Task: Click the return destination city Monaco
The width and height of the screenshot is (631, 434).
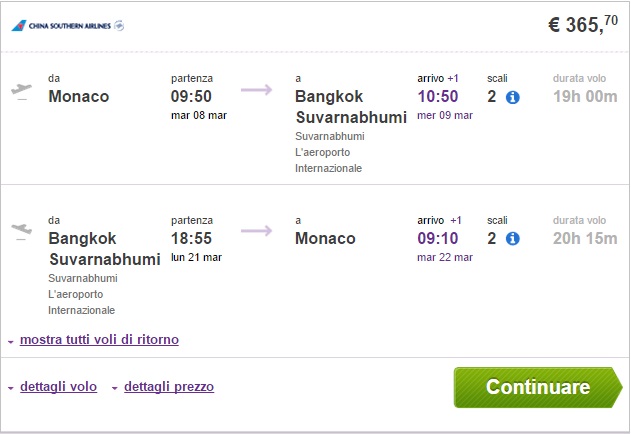Action: 325,238
